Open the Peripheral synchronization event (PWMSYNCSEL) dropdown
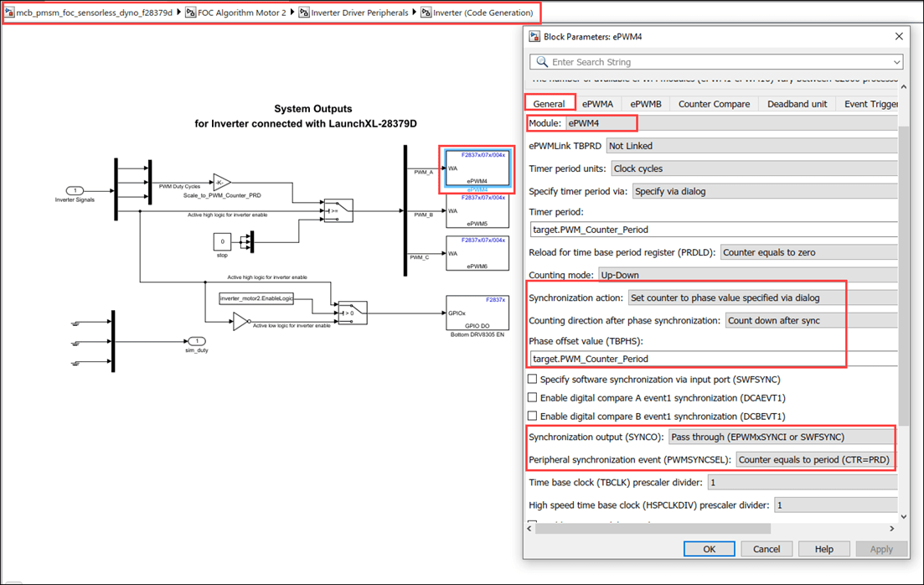The height and width of the screenshot is (585, 924). click(x=817, y=459)
